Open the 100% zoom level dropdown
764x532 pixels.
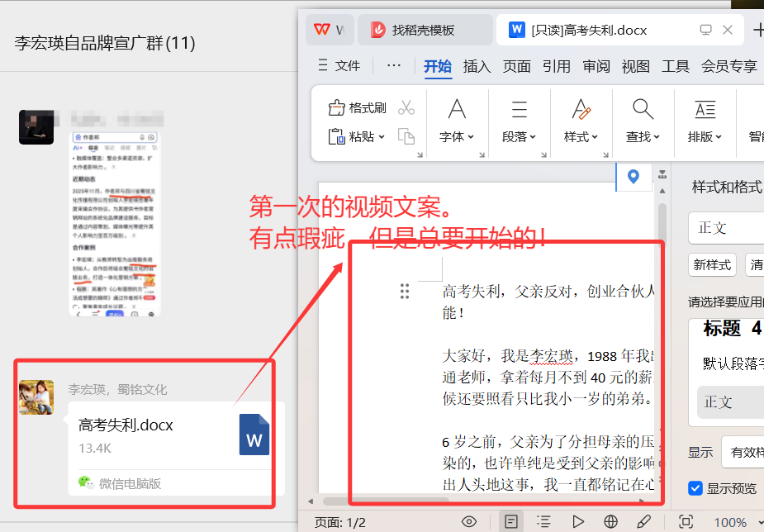[736, 522]
